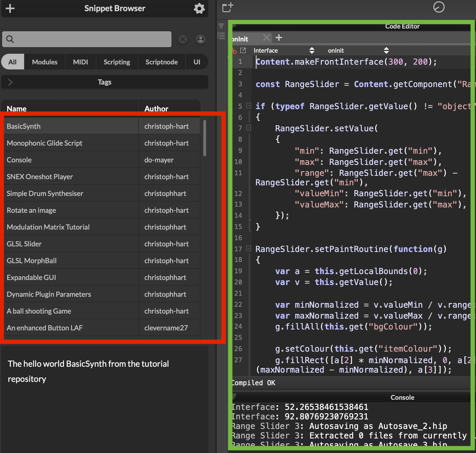Select the MIDI category filter
Image resolution: width=476 pixels, height=453 pixels.
tap(81, 62)
